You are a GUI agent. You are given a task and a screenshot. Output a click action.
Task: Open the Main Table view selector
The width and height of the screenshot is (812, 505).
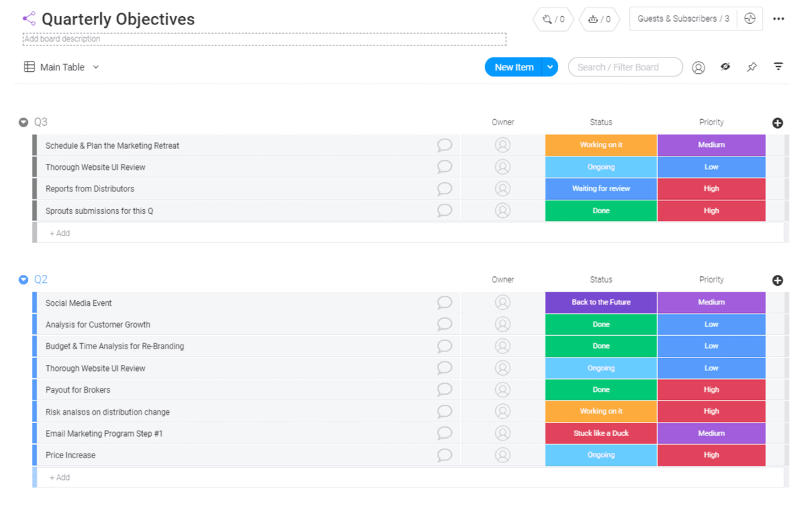62,67
